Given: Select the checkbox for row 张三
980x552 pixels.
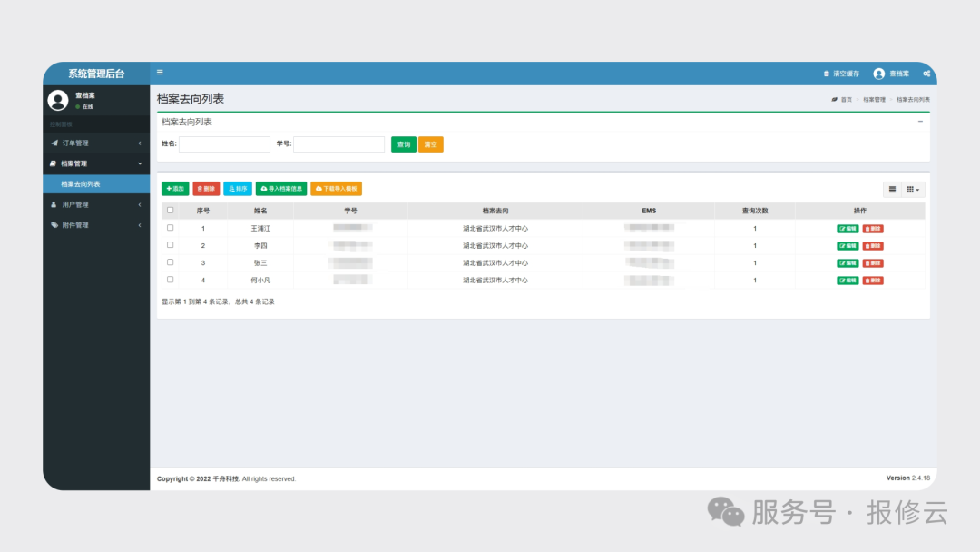Looking at the screenshot, I should pos(170,262).
